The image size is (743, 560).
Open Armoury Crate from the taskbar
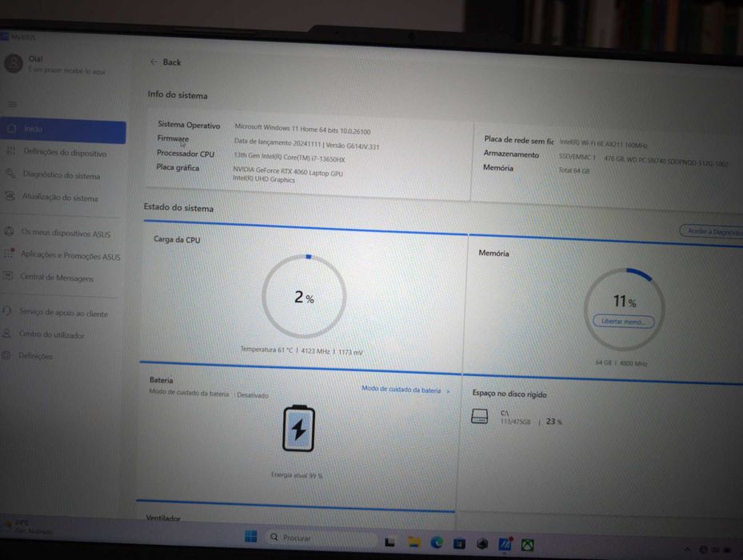(482, 544)
